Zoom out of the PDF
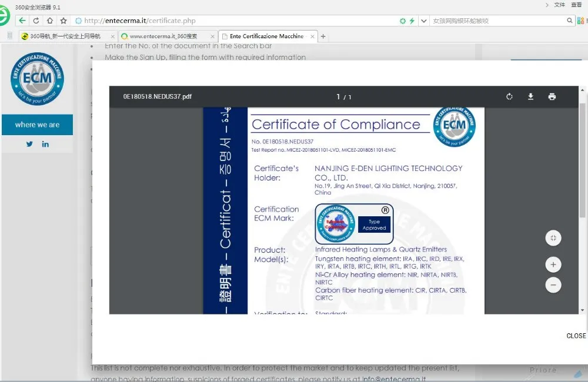 (553, 285)
